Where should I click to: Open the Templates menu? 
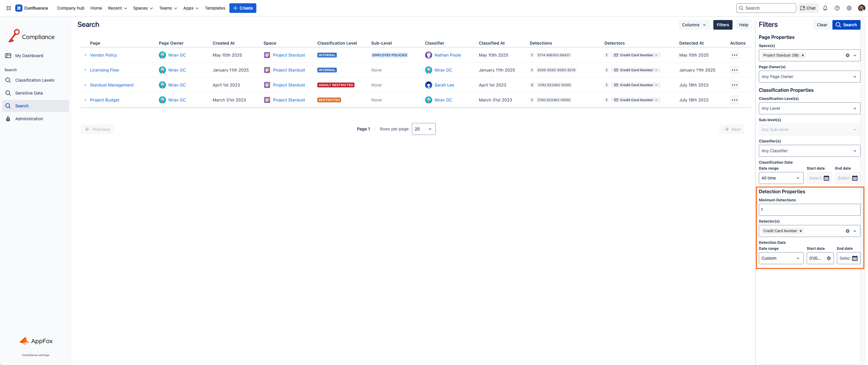(x=215, y=8)
